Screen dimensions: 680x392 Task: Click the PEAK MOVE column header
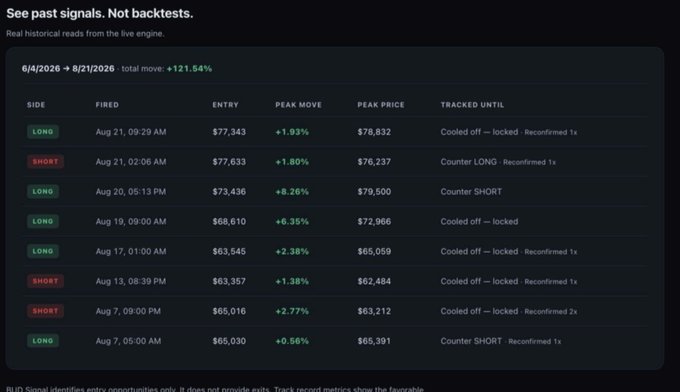[298, 105]
